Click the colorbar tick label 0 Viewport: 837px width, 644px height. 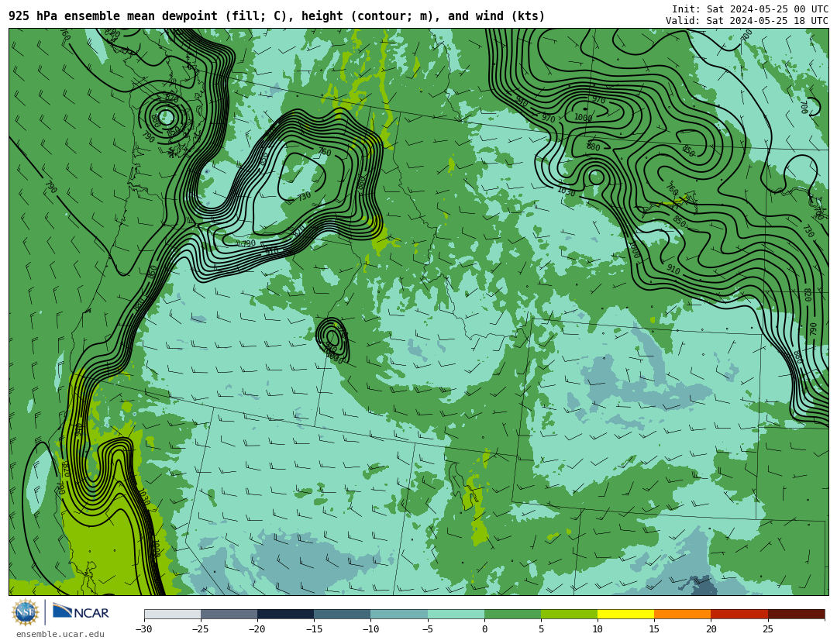(x=484, y=629)
